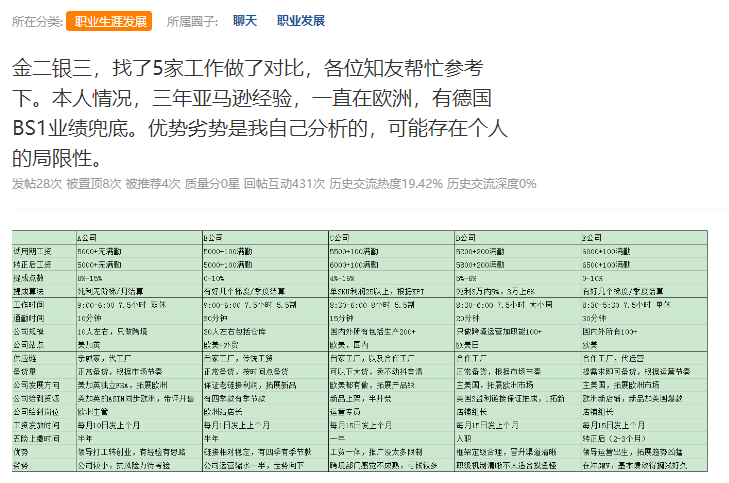Open the 职业生涯发展 category tag
Viewport: 729px width, 483px height.
pyautogui.click(x=109, y=21)
